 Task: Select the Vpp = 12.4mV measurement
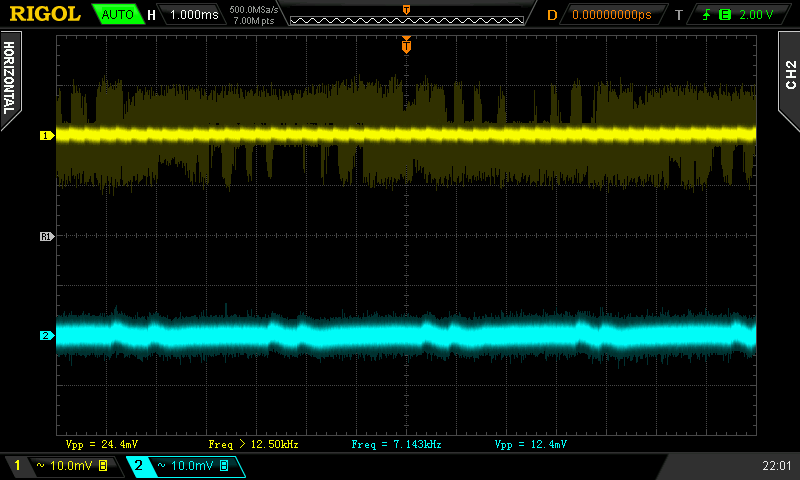coord(531,444)
